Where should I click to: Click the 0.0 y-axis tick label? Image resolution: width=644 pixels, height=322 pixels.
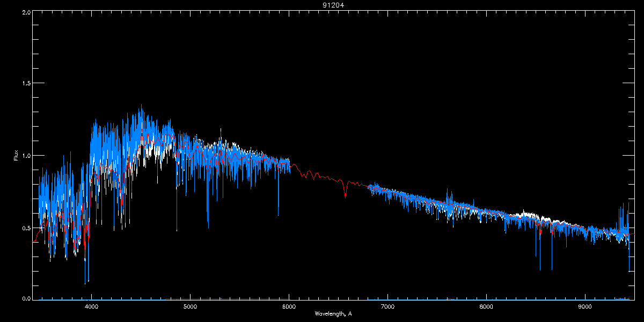pos(26,298)
